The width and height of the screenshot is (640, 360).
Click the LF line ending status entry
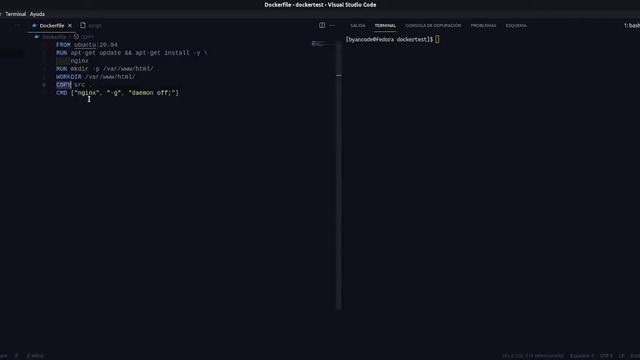[621, 356]
